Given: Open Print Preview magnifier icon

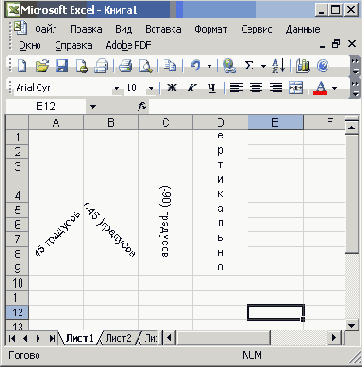Looking at the screenshot, I should [145, 65].
